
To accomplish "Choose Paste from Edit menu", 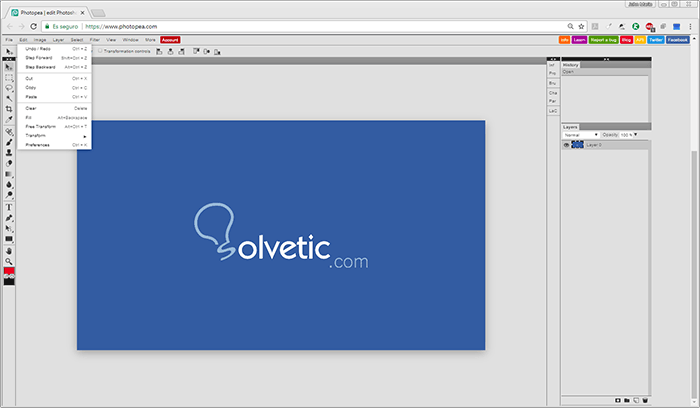I will [54, 97].
